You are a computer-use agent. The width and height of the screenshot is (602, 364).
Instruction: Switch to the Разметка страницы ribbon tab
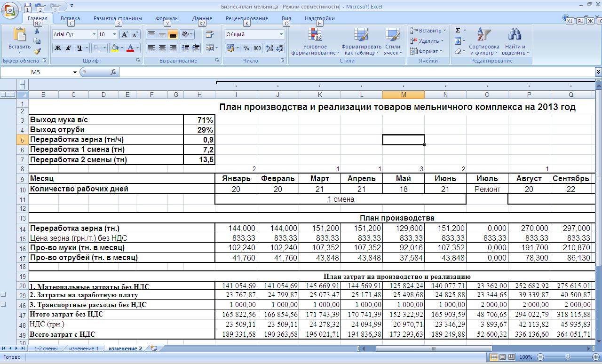(118, 18)
